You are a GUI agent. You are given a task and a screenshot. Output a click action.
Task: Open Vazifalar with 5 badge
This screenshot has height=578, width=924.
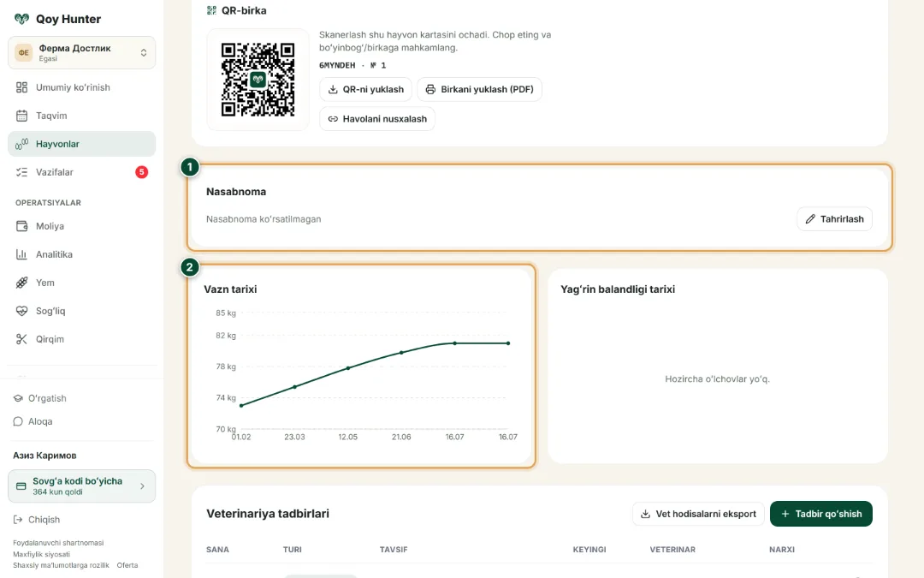[x=82, y=172]
